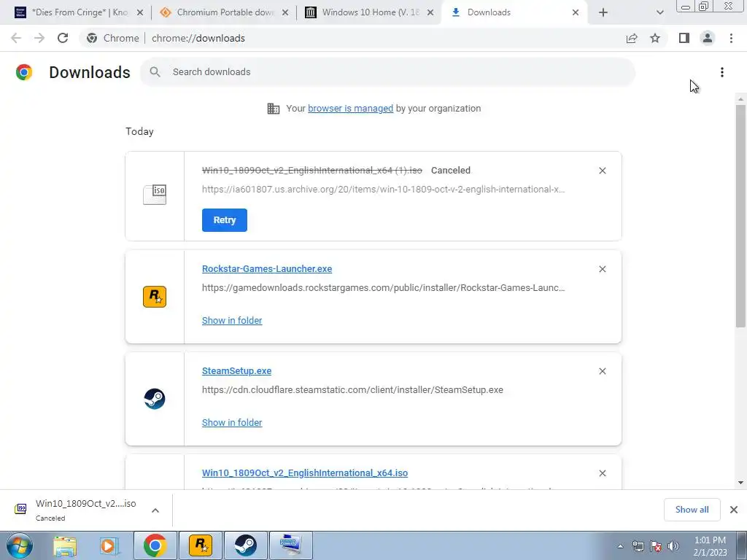Open Windows Explorer from taskbar
Screen dimensions: 747x560
[65, 545]
